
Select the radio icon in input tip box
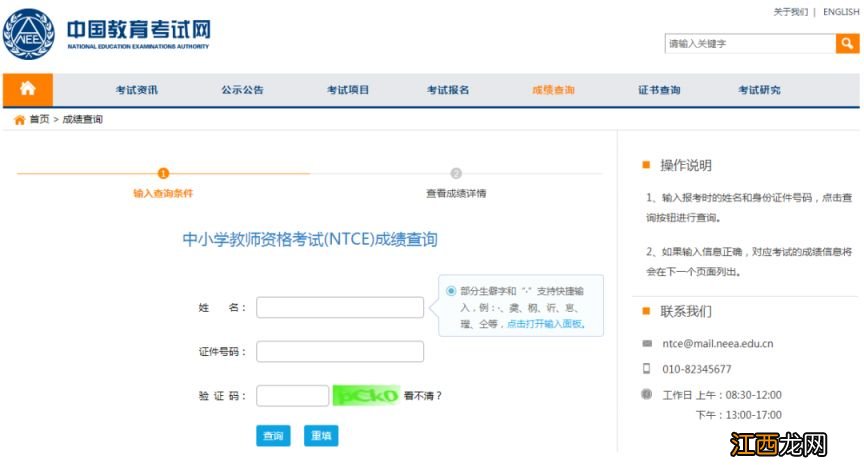[x=451, y=291]
